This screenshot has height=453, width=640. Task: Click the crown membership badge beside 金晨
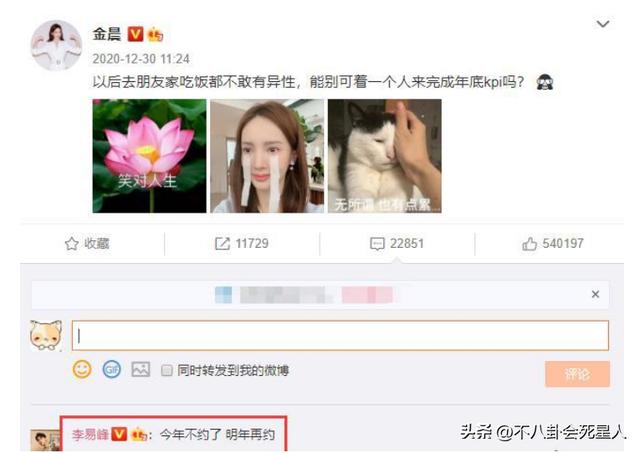(x=155, y=34)
